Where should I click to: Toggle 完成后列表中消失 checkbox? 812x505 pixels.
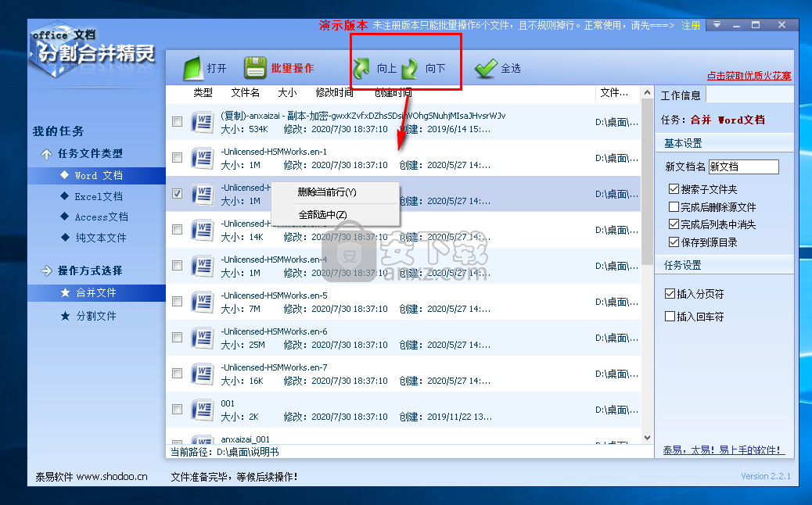pos(674,224)
